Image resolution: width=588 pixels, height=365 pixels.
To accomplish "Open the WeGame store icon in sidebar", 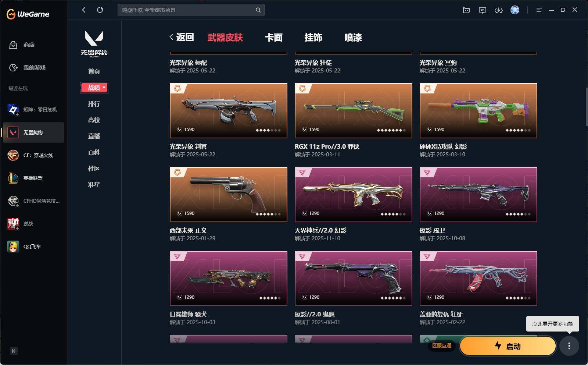I will pos(13,45).
